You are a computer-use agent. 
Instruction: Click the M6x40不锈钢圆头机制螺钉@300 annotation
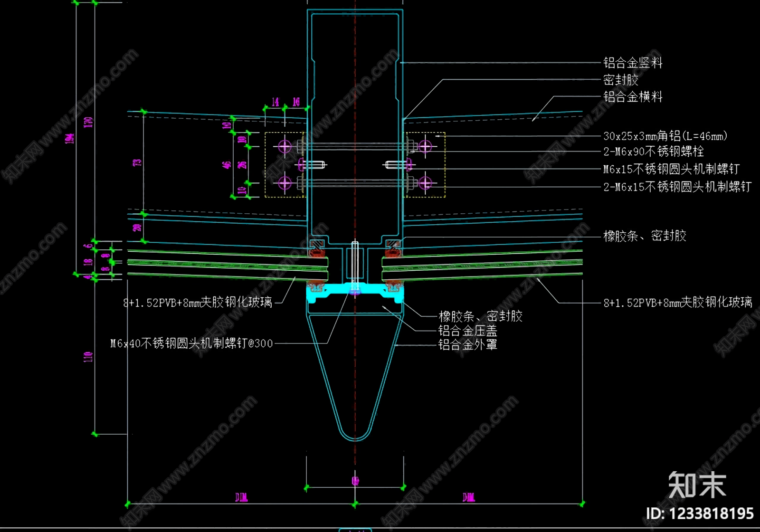coord(191,343)
